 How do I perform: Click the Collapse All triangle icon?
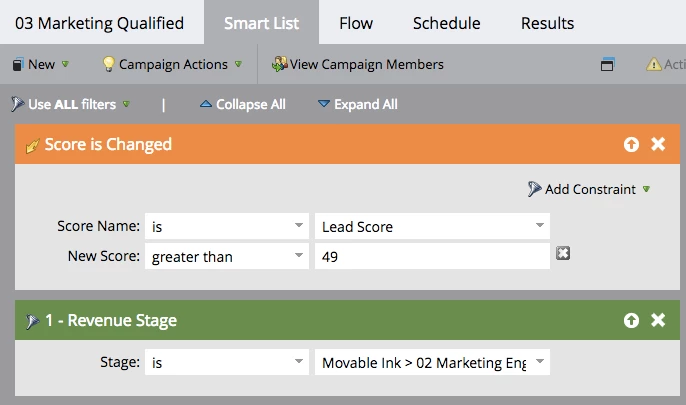(206, 104)
